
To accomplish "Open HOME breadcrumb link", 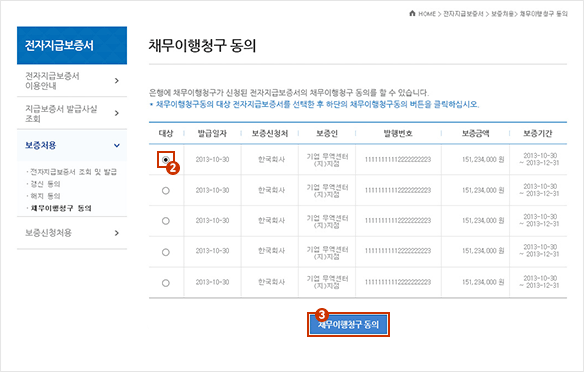I will pyautogui.click(x=427, y=14).
